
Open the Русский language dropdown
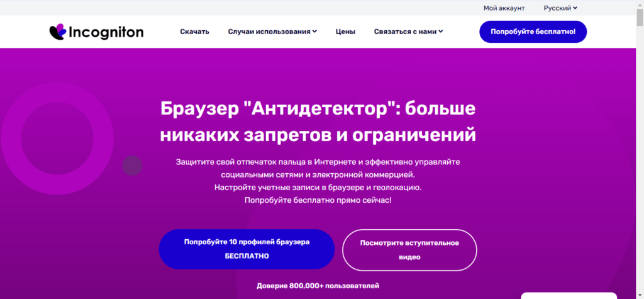(560, 8)
